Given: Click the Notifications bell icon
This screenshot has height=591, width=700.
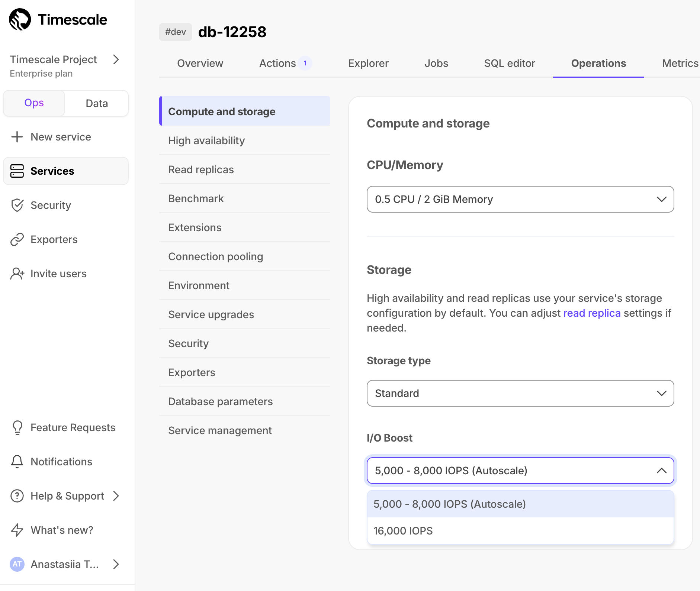Looking at the screenshot, I should click(x=17, y=462).
